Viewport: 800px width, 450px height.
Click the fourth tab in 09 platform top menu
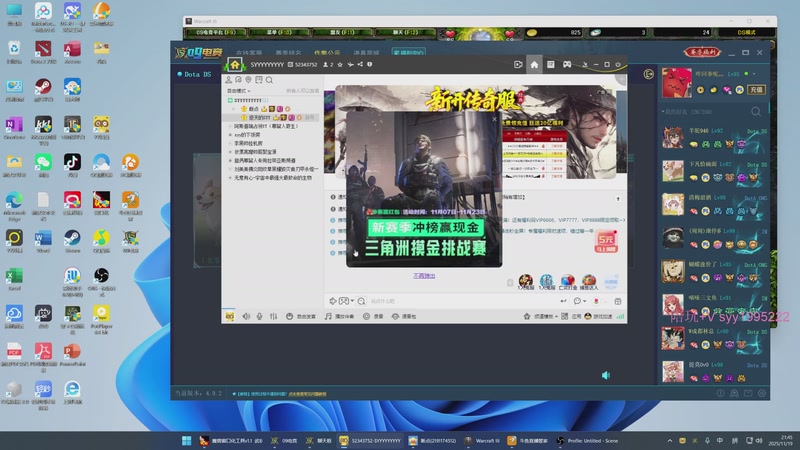coord(366,53)
